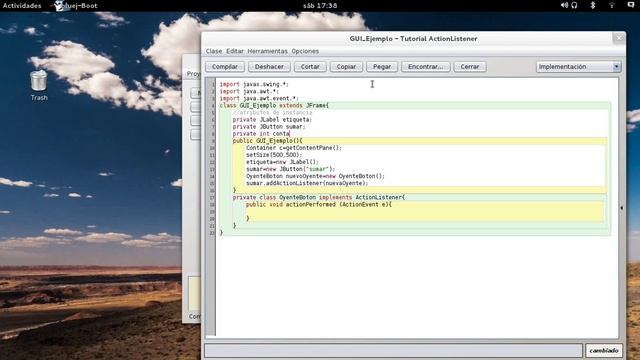The height and width of the screenshot is (360, 640).
Task: Click the line 'private JButton sumar;'
Action: pos(269,127)
